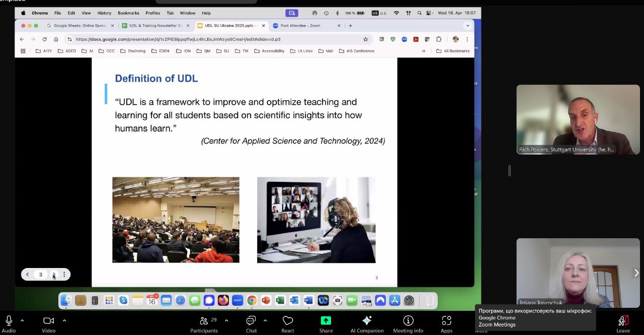
Task: Open Chrome three-dot menu
Action: tap(467, 39)
